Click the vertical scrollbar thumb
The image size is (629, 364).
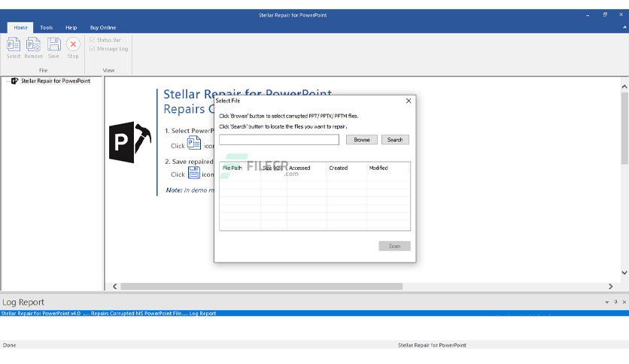(x=624, y=129)
